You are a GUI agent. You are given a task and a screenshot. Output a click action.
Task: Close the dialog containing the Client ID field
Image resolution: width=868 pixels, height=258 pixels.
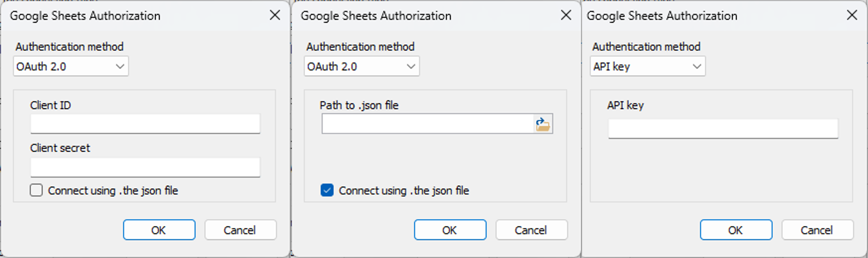pos(275,15)
